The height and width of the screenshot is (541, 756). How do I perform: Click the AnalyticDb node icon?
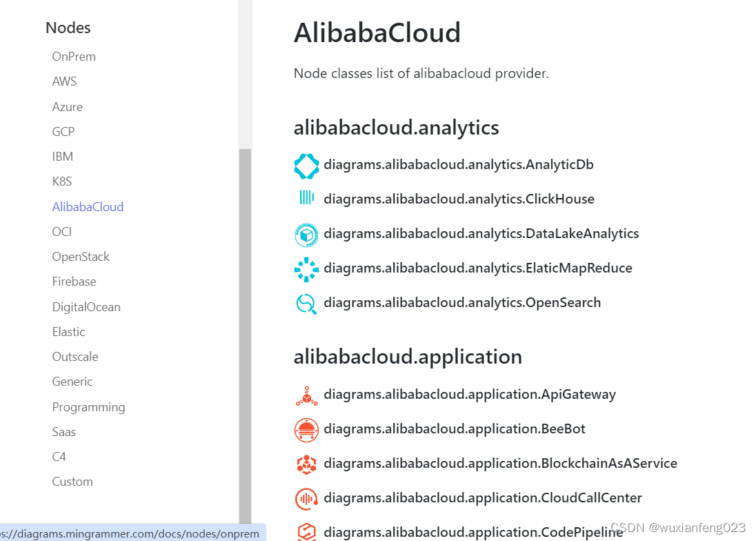306,166
